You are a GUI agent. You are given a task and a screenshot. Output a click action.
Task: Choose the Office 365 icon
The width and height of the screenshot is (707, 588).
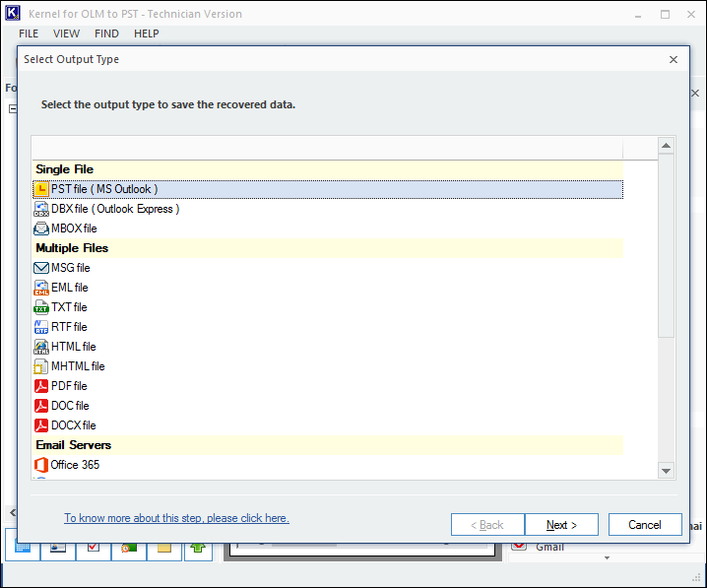point(41,465)
